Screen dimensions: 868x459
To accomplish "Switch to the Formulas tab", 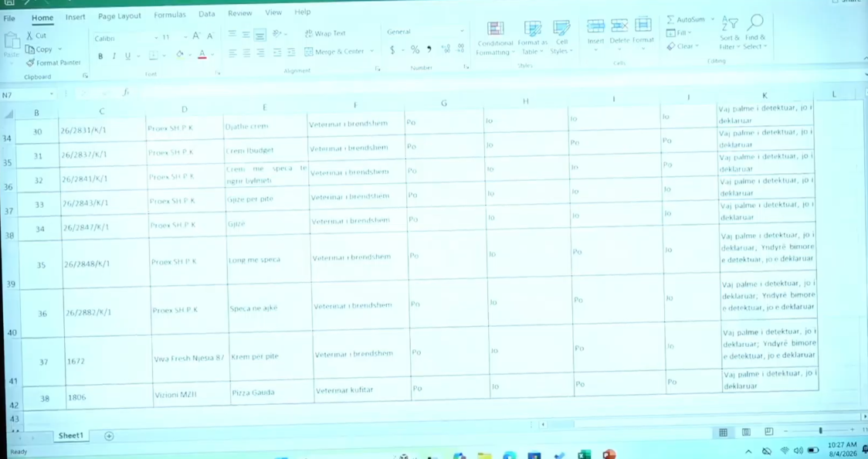I will click(170, 15).
